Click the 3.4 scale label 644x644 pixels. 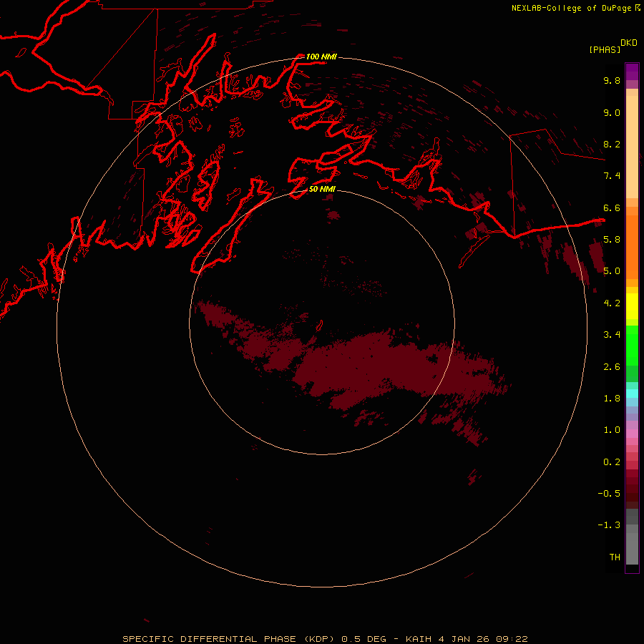612,335
